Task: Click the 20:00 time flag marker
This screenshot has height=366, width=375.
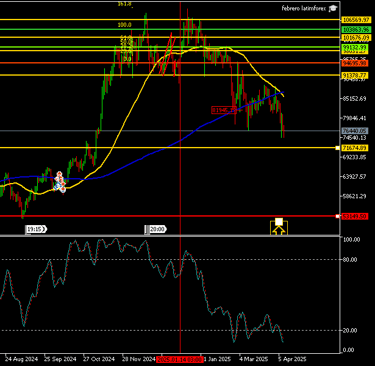Action: (156, 229)
